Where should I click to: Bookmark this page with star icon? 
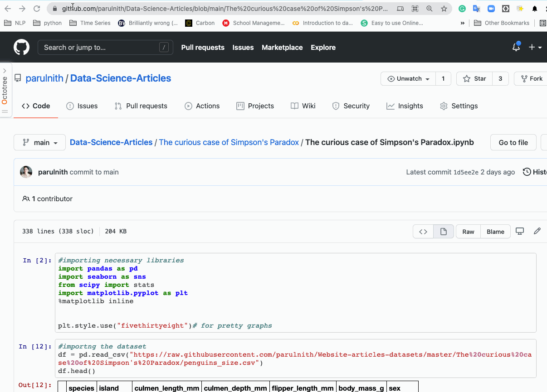tap(444, 9)
